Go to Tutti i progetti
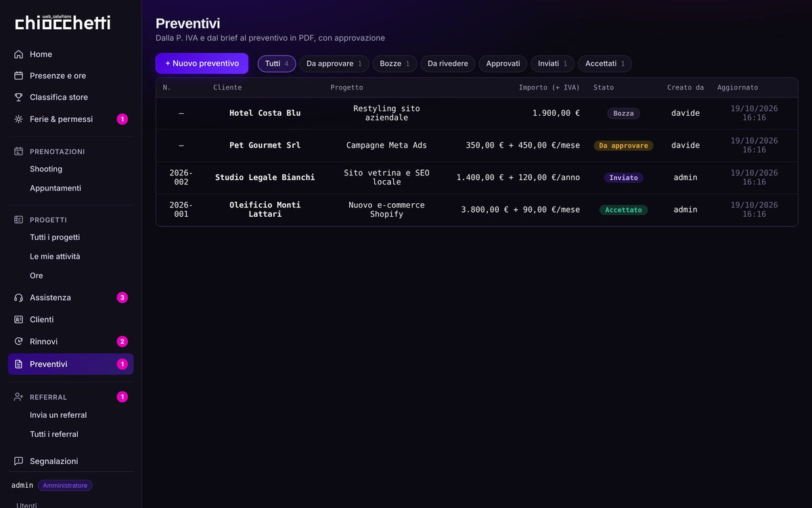 pyautogui.click(x=55, y=238)
